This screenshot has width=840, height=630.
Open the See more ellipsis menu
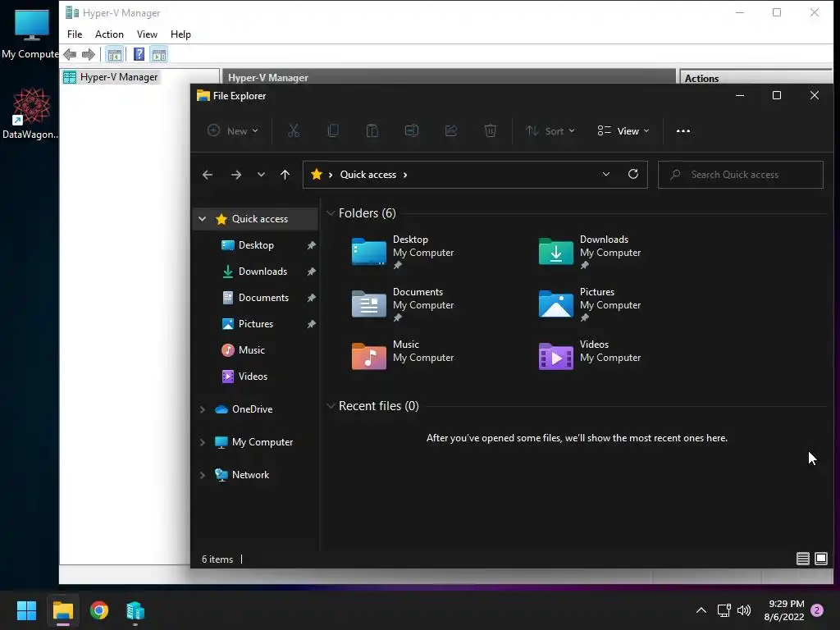[x=683, y=130]
